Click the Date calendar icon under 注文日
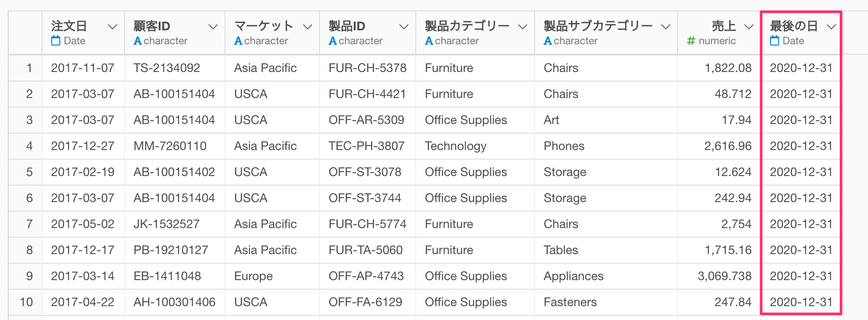The image size is (868, 320). [x=55, y=41]
